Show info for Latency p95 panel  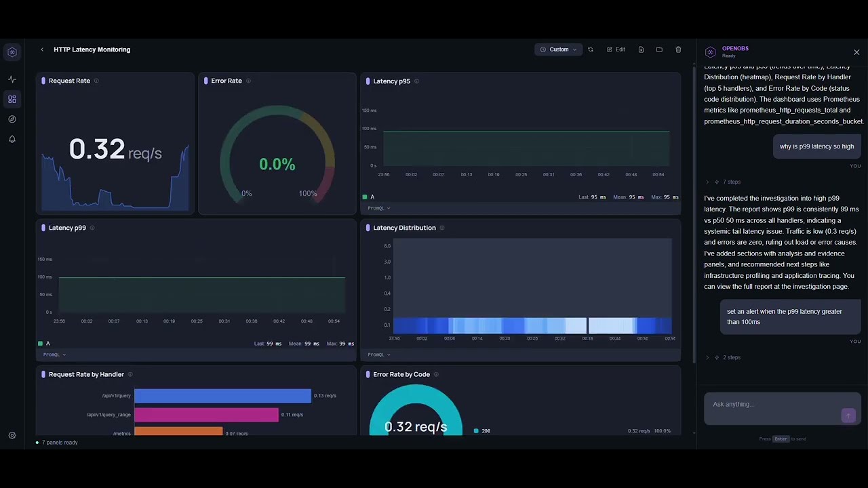coord(416,81)
